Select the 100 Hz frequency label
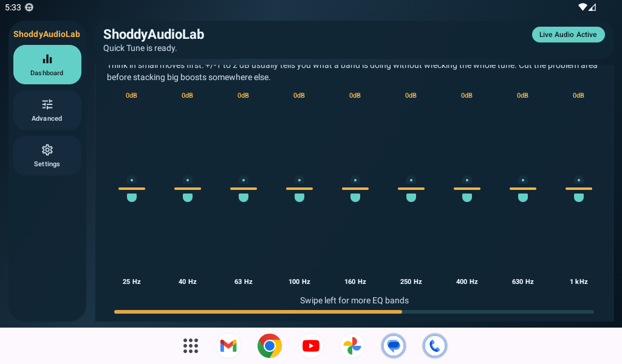The height and width of the screenshot is (364, 622). pyautogui.click(x=299, y=281)
